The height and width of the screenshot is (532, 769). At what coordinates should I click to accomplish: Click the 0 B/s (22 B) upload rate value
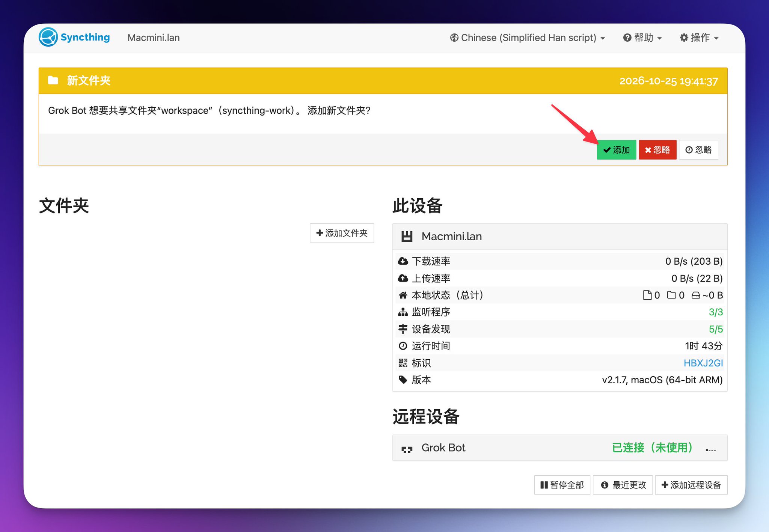[697, 278]
